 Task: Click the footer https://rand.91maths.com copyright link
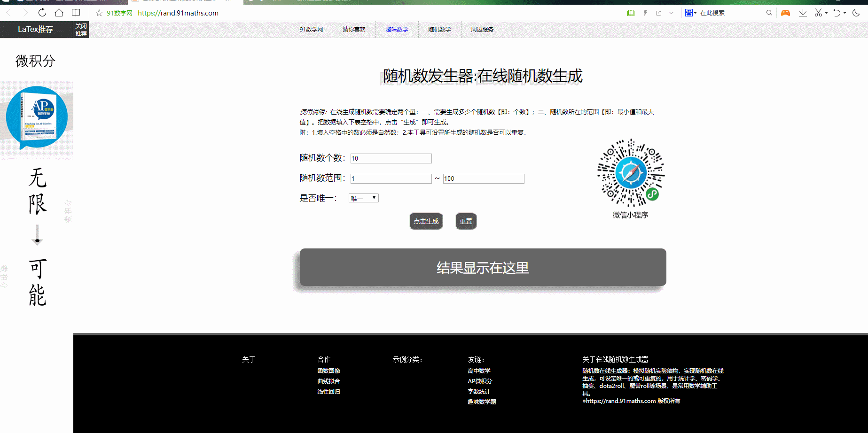pos(631,401)
